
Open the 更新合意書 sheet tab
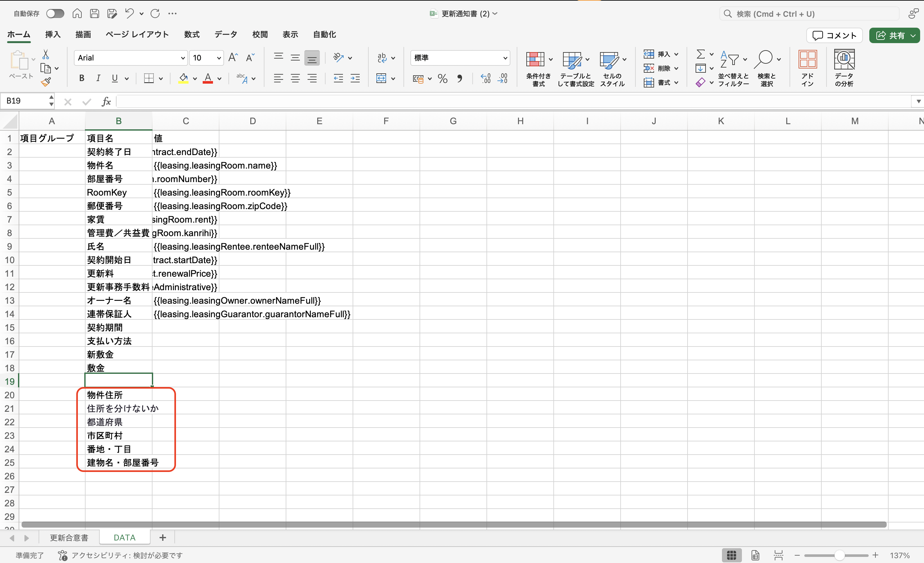(69, 538)
